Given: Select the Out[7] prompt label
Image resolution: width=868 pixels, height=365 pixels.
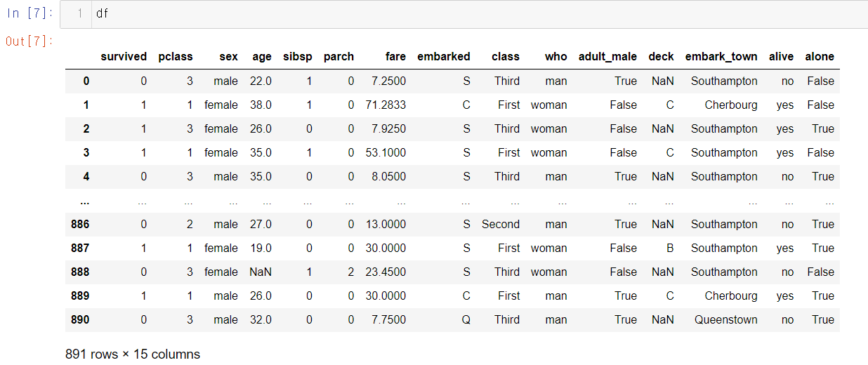Looking at the screenshot, I should click(x=29, y=41).
